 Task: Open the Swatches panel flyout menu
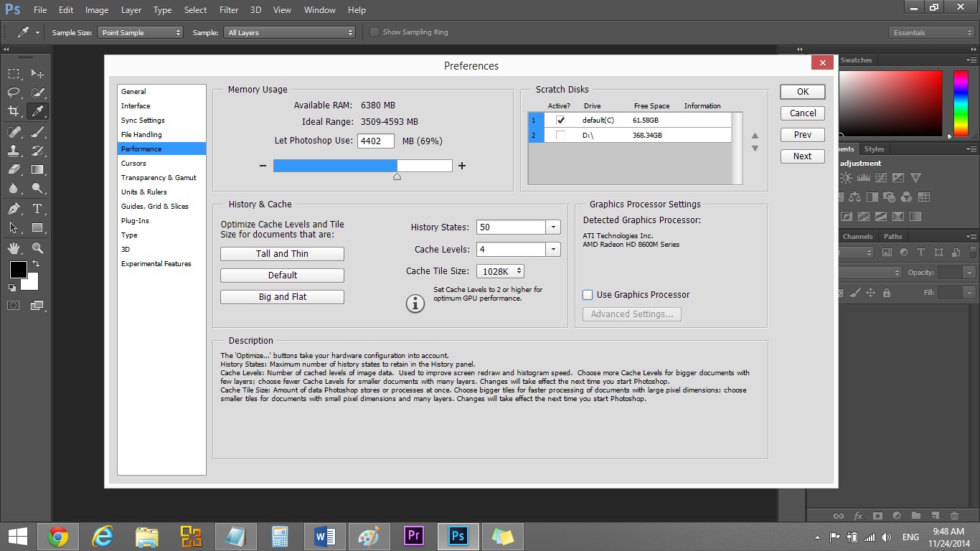click(x=970, y=60)
